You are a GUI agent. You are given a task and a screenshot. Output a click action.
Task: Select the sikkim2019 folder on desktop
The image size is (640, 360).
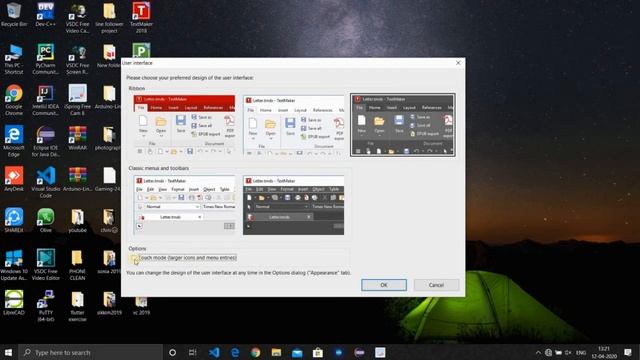tap(109, 302)
